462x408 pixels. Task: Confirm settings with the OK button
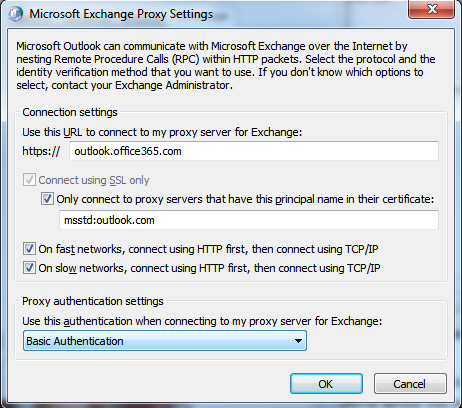[326, 384]
